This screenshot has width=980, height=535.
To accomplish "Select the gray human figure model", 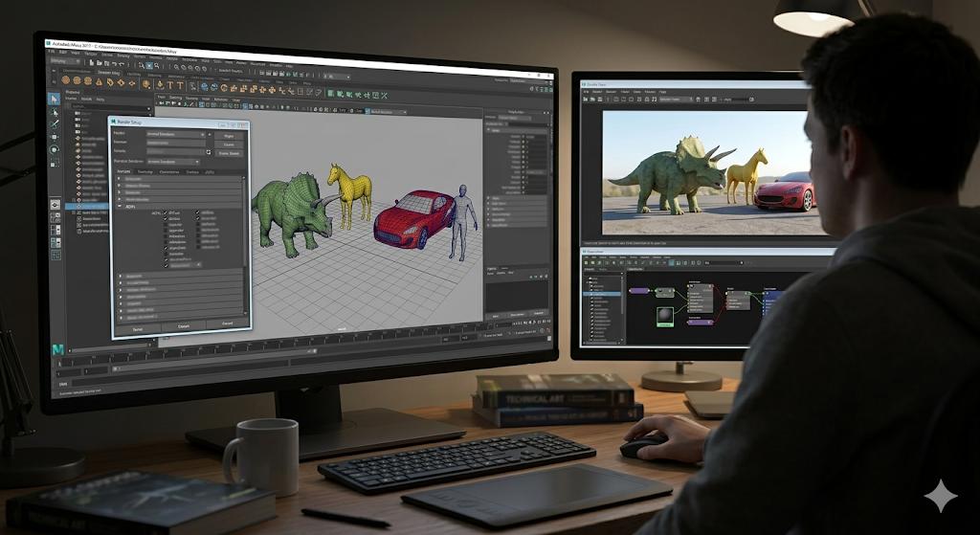I will (x=464, y=220).
